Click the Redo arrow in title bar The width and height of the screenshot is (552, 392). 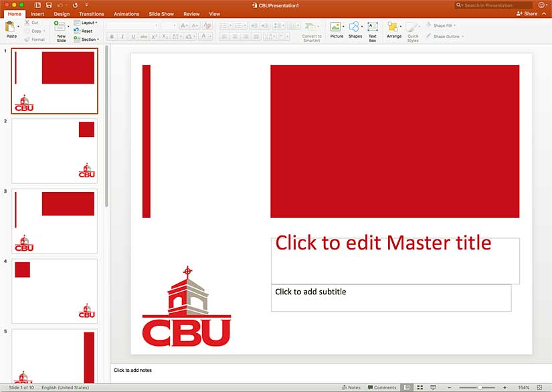[x=75, y=5]
